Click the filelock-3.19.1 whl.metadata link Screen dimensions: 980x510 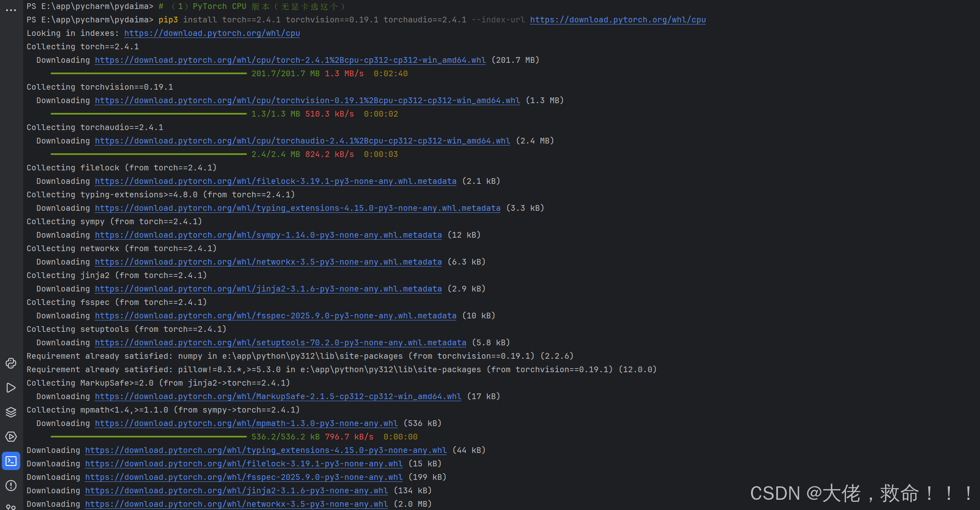click(x=275, y=181)
